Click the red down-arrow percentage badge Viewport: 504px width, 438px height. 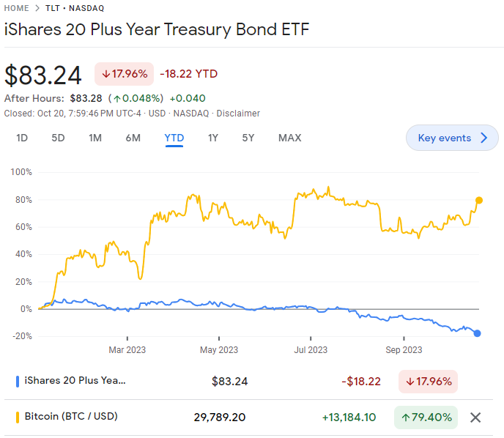124,73
